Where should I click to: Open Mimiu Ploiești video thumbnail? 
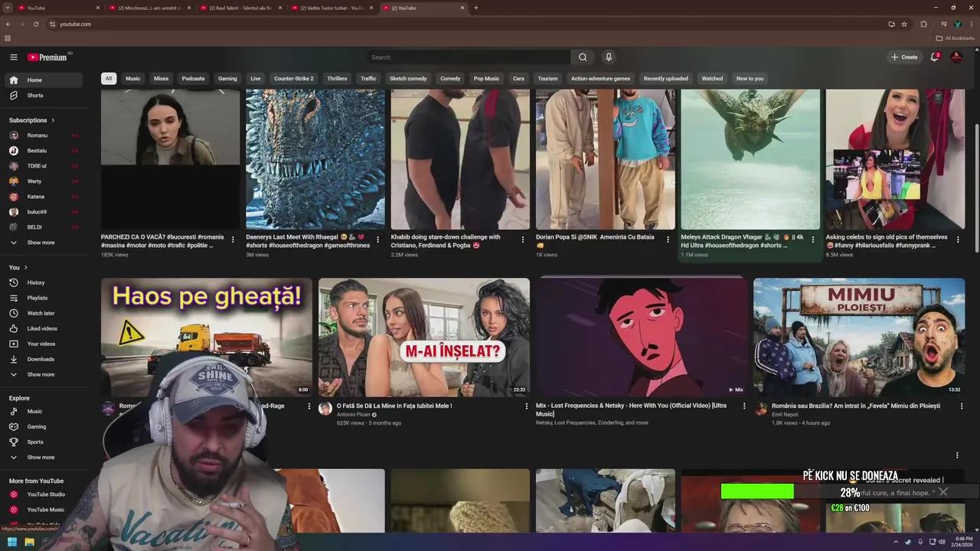point(859,337)
